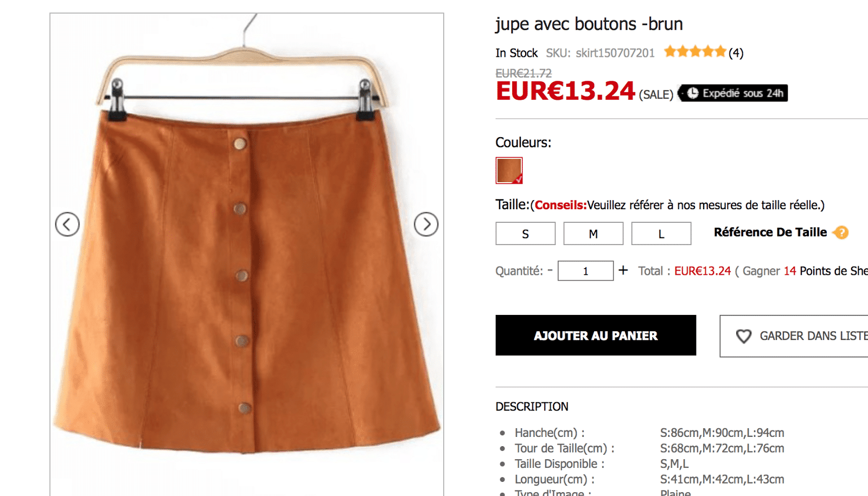Open size reference question mark icon
Viewport: 868px width, 496px height.
(841, 233)
